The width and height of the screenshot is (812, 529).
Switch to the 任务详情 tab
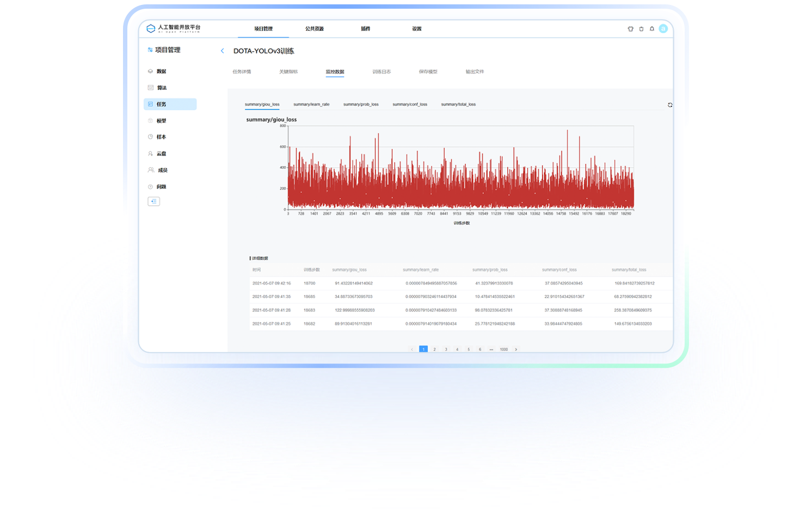(x=242, y=72)
